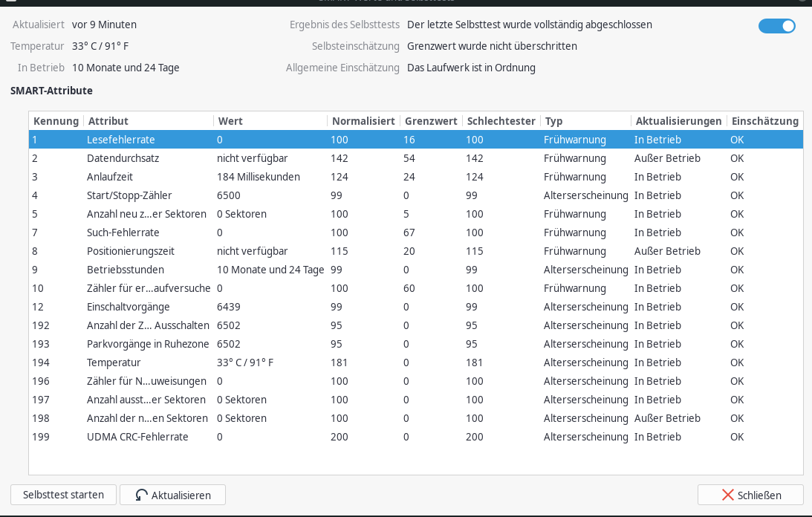The height and width of the screenshot is (517, 812).
Task: Click the Selbsttest starten button
Action: tap(63, 495)
